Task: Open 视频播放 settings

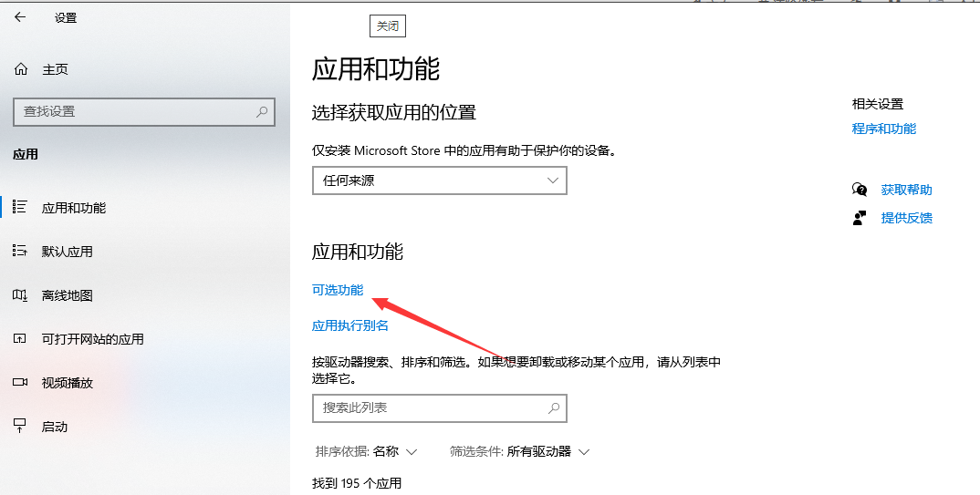Action: (x=67, y=383)
